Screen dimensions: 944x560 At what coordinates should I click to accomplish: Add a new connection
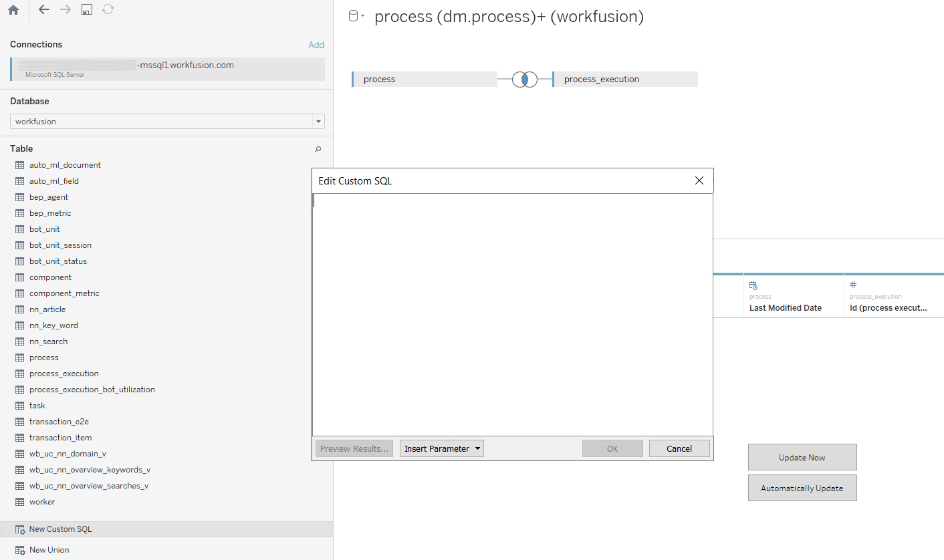tap(316, 45)
